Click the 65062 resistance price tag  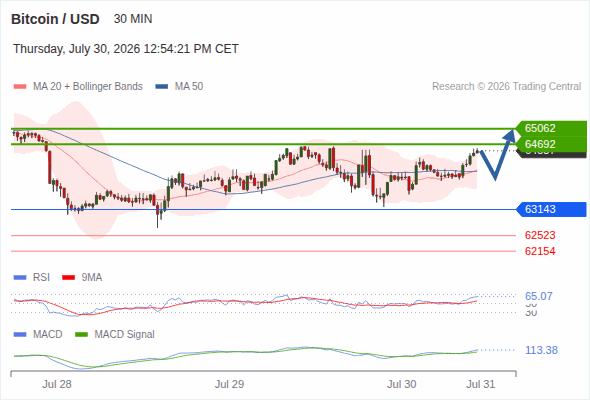[x=551, y=128]
